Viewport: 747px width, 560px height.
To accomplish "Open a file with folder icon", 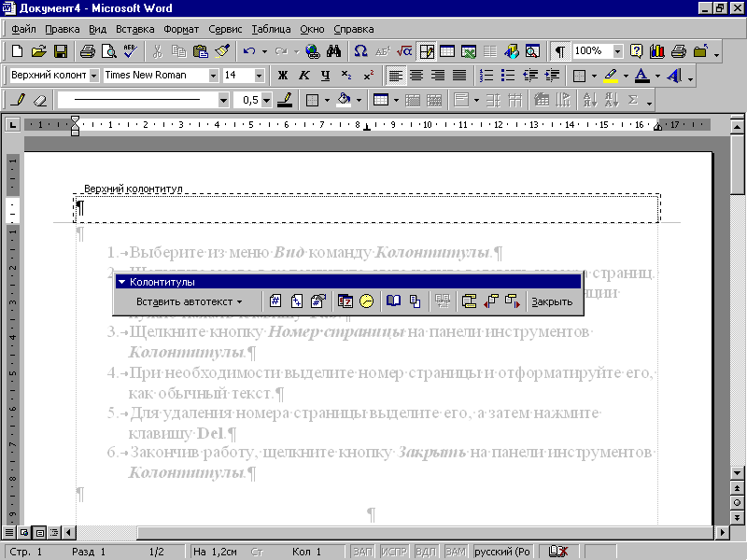I will coord(39,51).
